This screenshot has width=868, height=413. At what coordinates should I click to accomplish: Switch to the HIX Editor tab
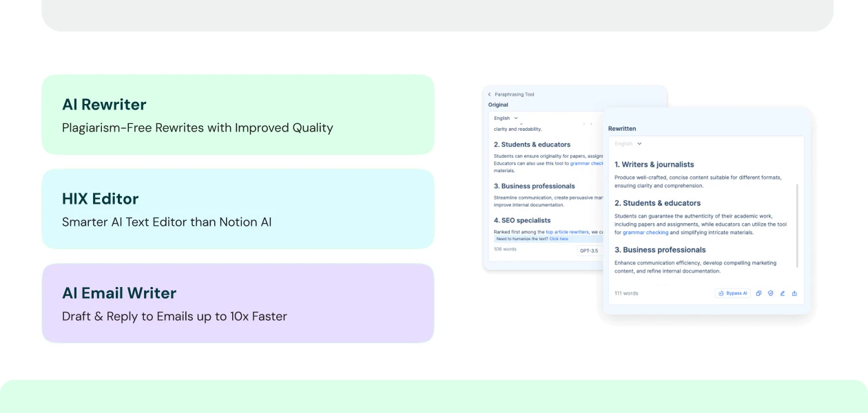[x=238, y=209]
